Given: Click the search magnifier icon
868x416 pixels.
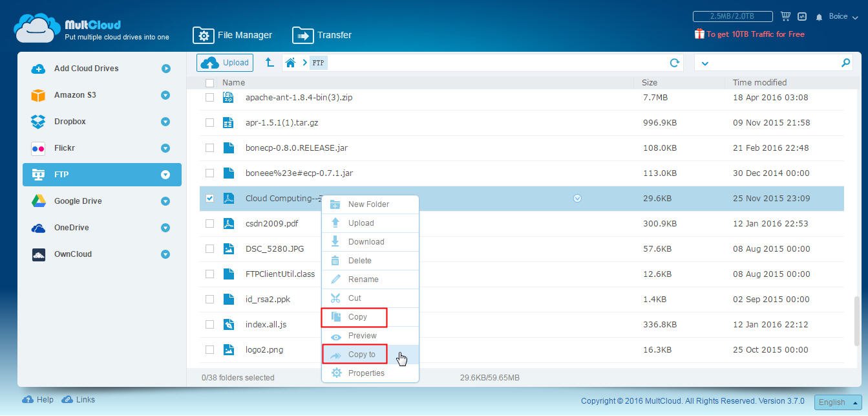Looking at the screenshot, I should point(845,63).
